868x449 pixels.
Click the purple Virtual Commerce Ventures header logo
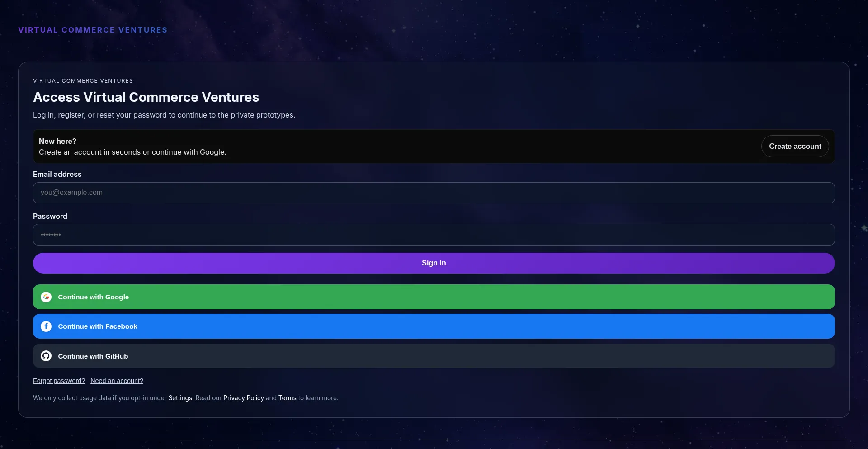(93, 30)
